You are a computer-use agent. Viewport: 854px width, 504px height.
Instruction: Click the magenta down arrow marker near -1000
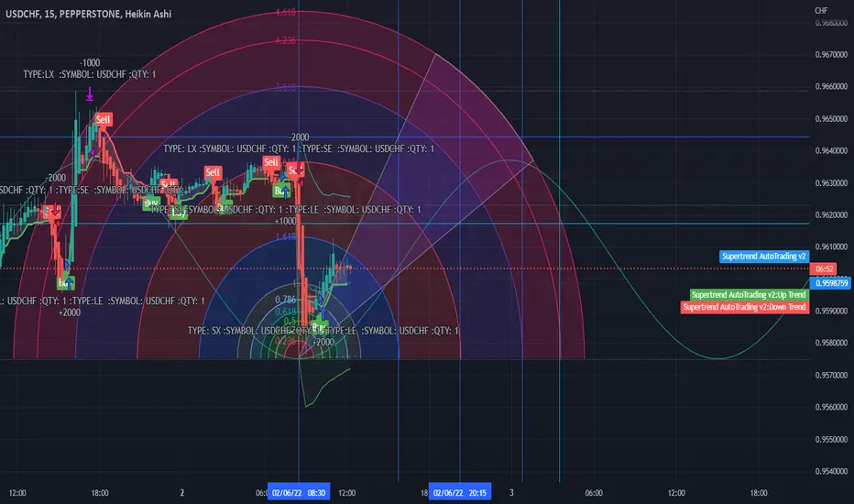point(90,94)
